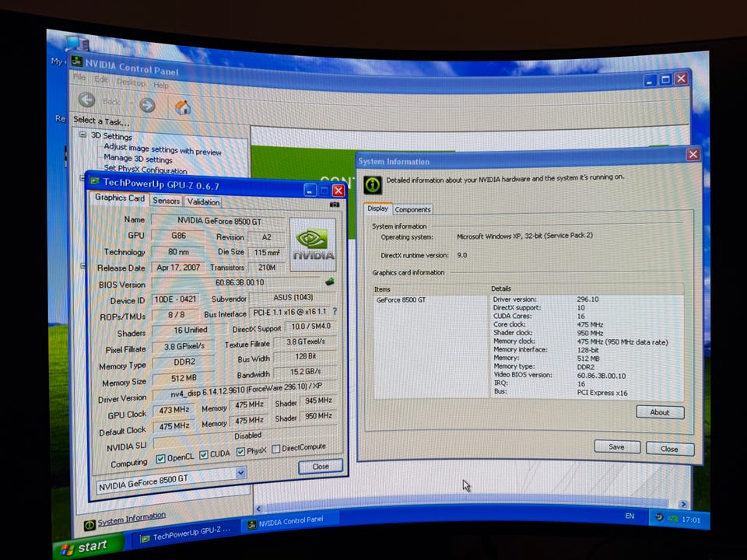The width and height of the screenshot is (747, 560).
Task: Open the NVIDIA GeForce 8500 GT card dropdown
Action: coord(241,472)
